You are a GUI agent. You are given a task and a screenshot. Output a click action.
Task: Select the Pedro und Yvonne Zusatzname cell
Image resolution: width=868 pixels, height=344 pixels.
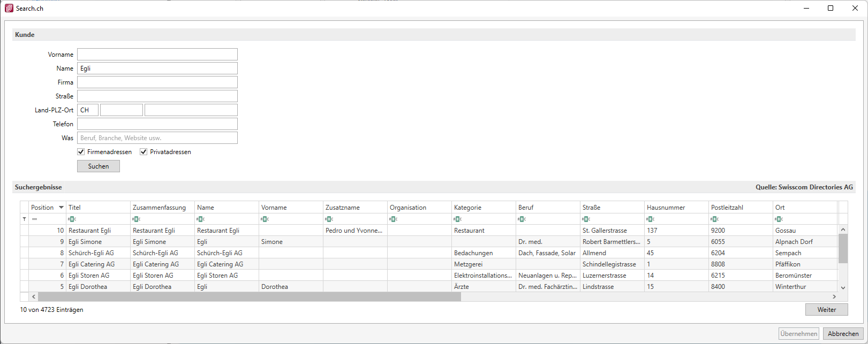pyautogui.click(x=356, y=231)
